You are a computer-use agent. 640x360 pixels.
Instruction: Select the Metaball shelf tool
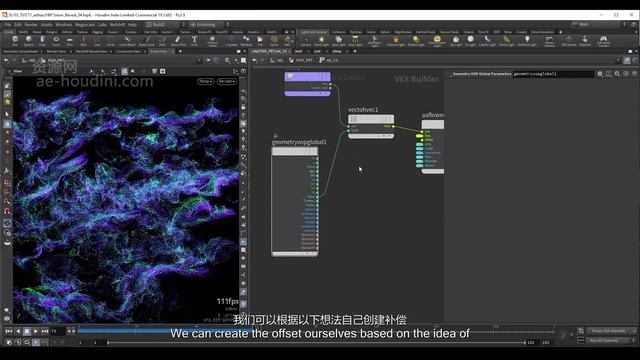(x=247, y=41)
